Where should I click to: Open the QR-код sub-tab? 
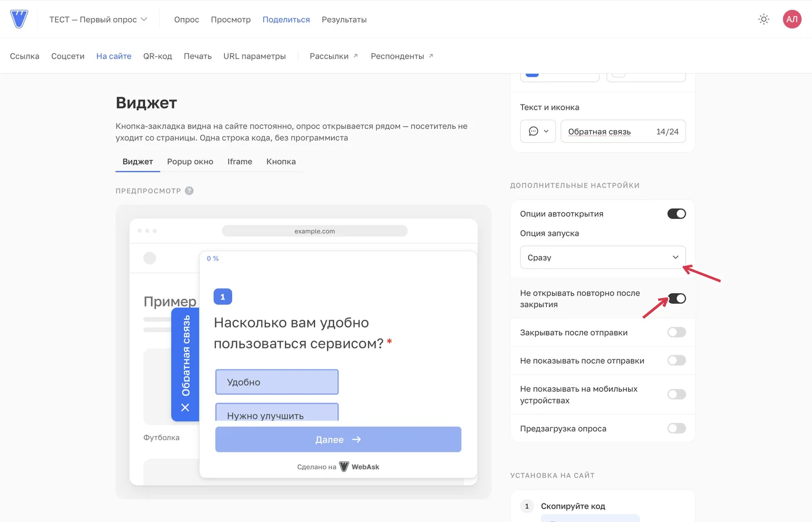tap(158, 56)
